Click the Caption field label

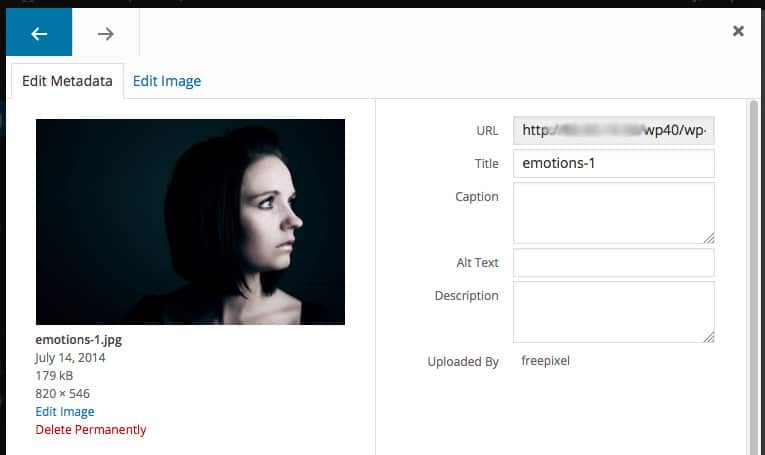[476, 197]
